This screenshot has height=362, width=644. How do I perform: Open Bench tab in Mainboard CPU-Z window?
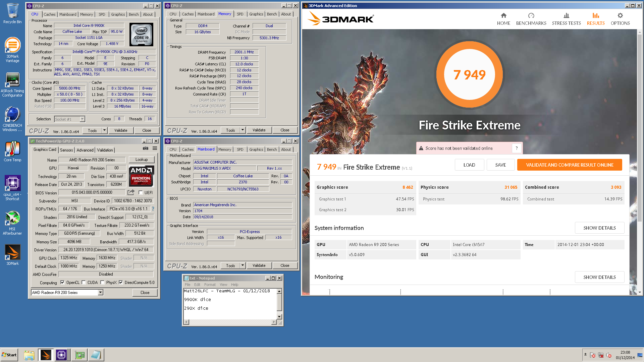tap(272, 149)
